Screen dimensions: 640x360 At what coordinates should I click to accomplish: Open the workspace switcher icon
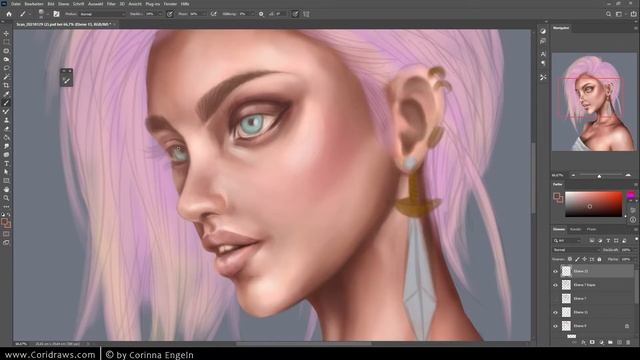(620, 14)
